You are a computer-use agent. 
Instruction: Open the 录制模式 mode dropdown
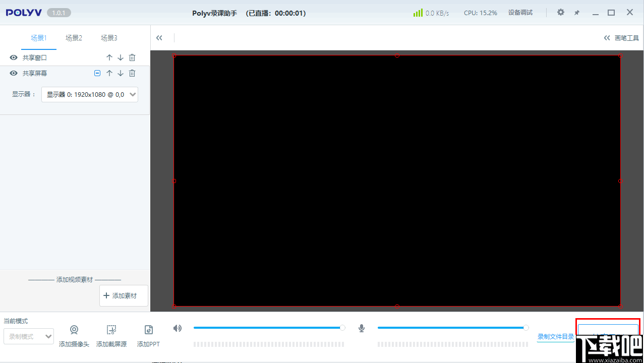pos(29,336)
